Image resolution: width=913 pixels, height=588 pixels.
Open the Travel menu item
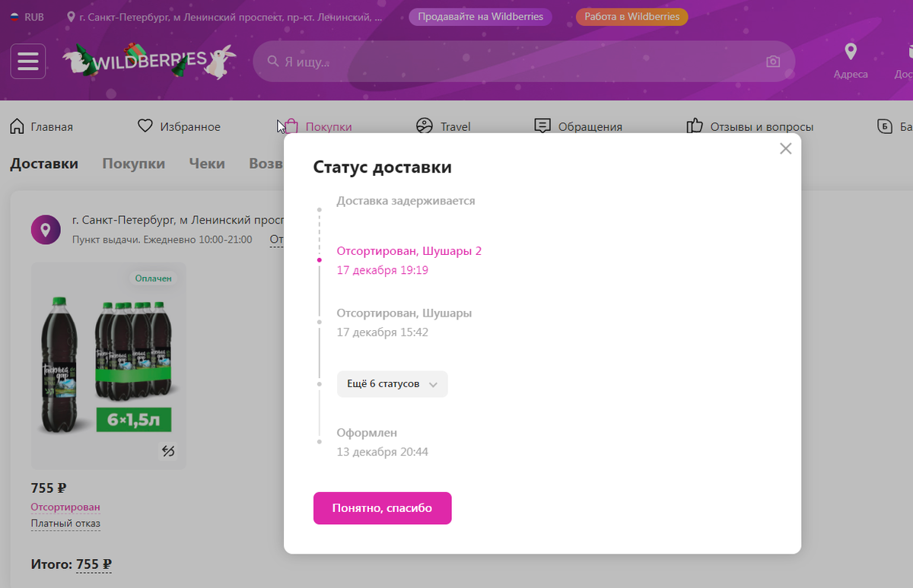[444, 126]
